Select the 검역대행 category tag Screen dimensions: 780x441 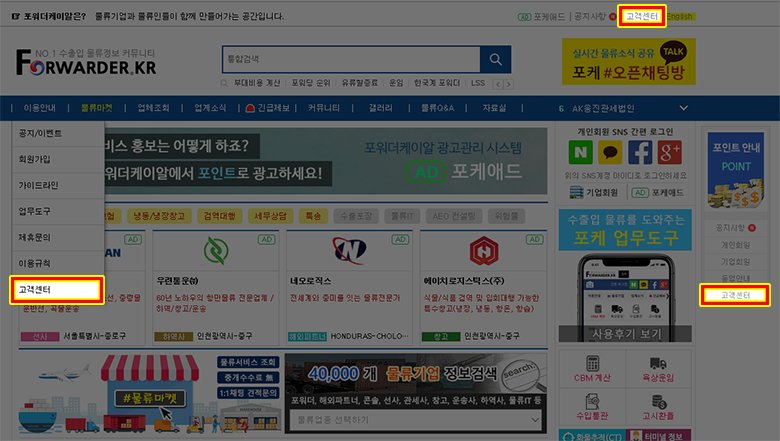click(219, 216)
